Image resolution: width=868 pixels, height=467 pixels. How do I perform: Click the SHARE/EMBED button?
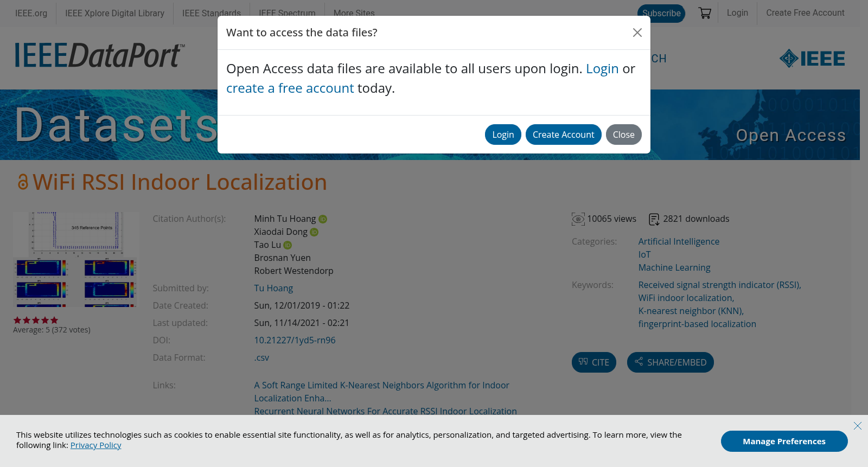[671, 362]
